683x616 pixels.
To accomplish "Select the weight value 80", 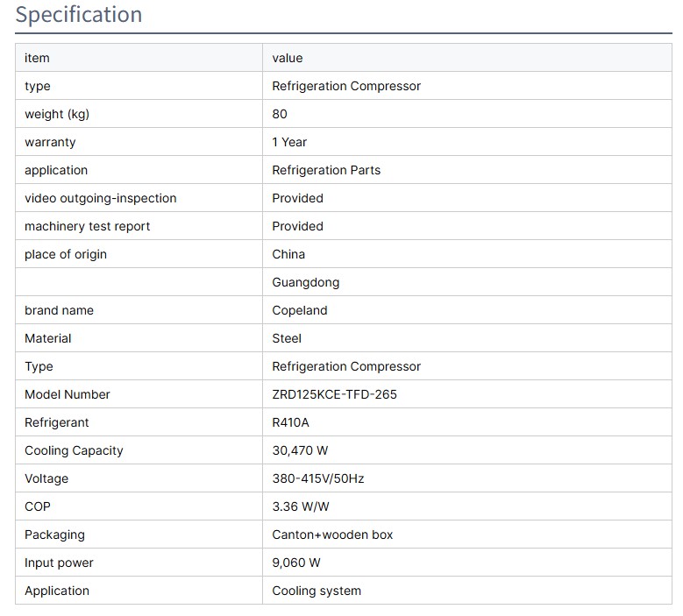I will [280, 114].
